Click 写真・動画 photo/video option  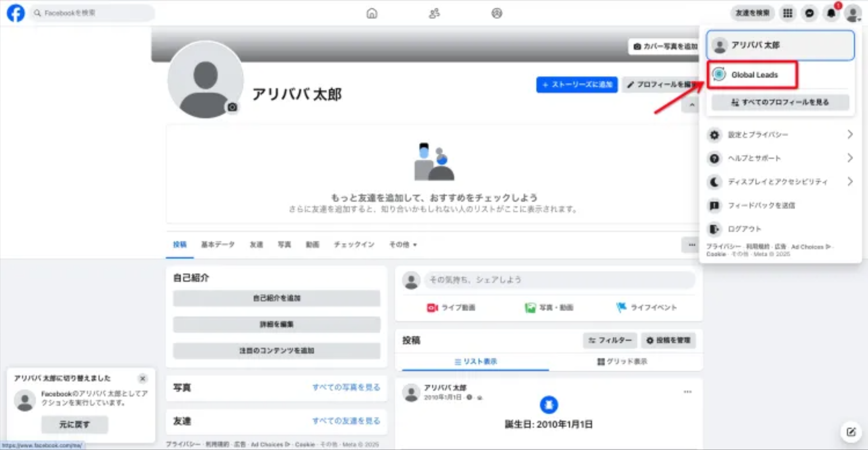(549, 308)
